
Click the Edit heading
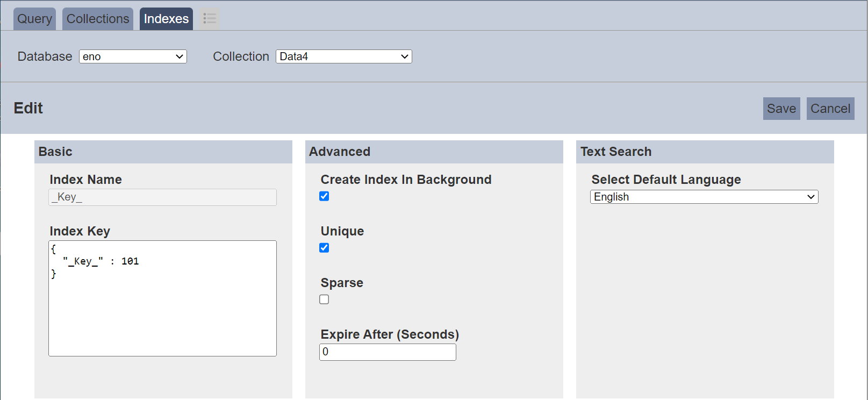pyautogui.click(x=28, y=108)
